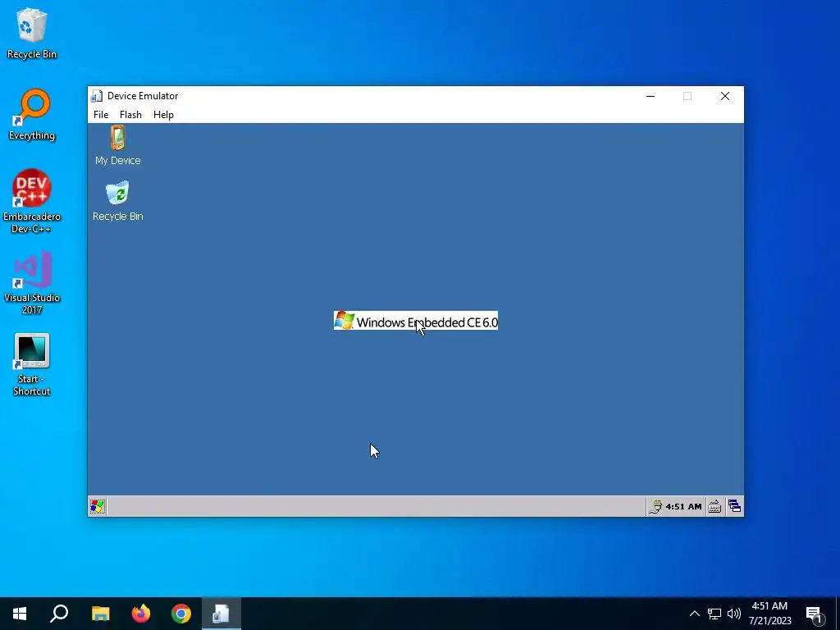Image resolution: width=840 pixels, height=630 pixels.
Task: Select the Everything search shortcut
Action: pyautogui.click(x=32, y=115)
